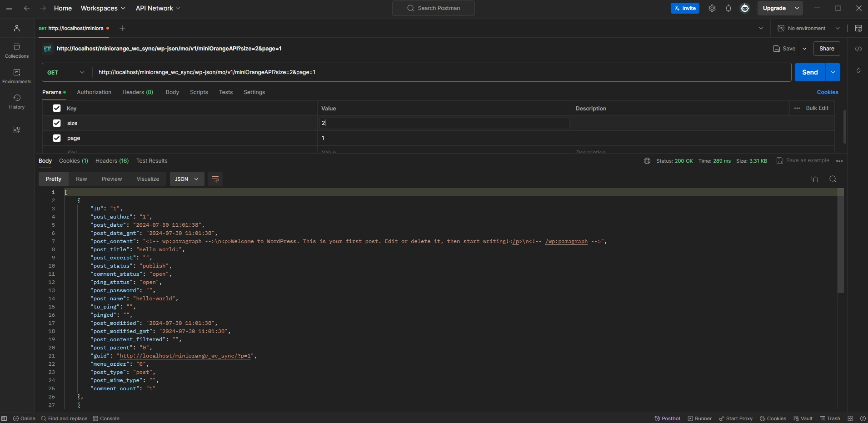Switch to response Cookies (1) tab

(x=74, y=161)
